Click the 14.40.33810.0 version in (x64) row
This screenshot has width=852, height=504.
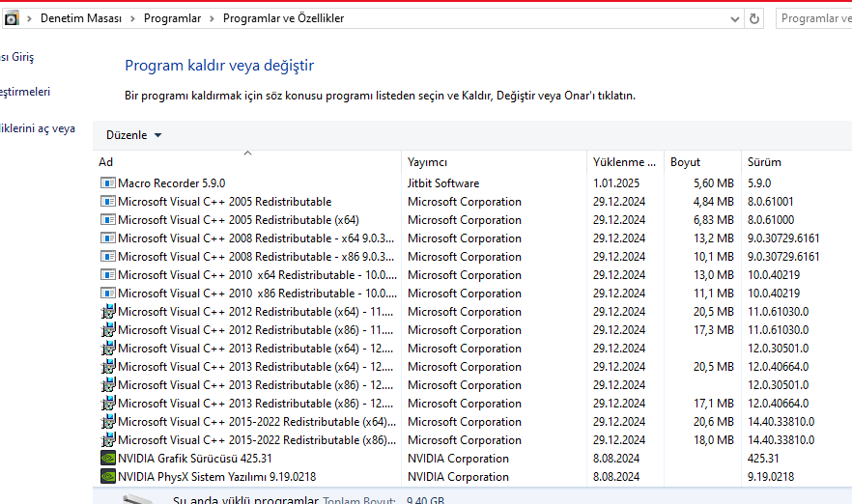coord(781,422)
